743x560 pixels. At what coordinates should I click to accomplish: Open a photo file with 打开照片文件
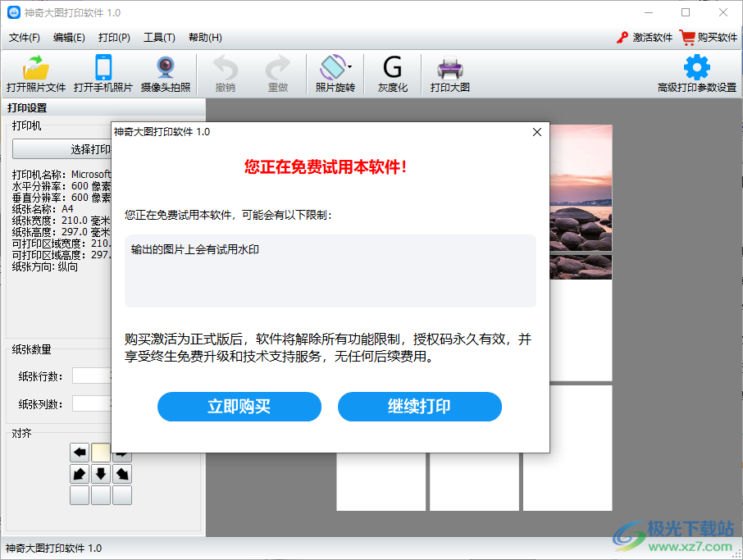click(x=34, y=74)
